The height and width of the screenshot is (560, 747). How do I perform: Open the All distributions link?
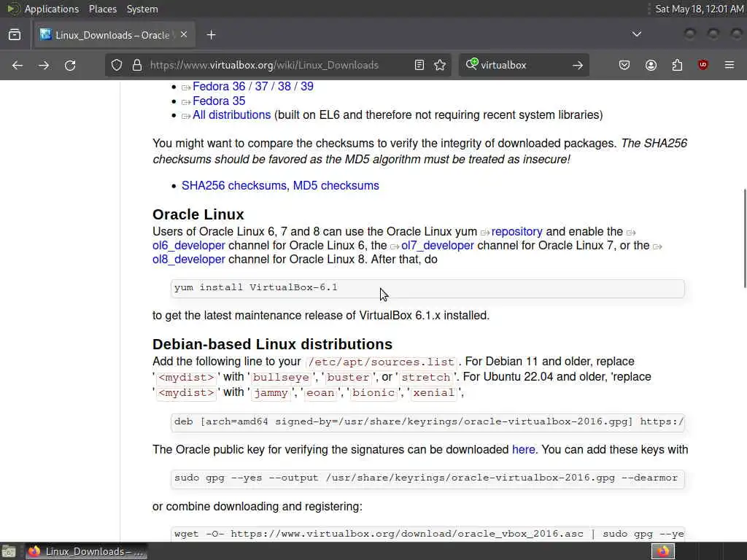[231, 114]
